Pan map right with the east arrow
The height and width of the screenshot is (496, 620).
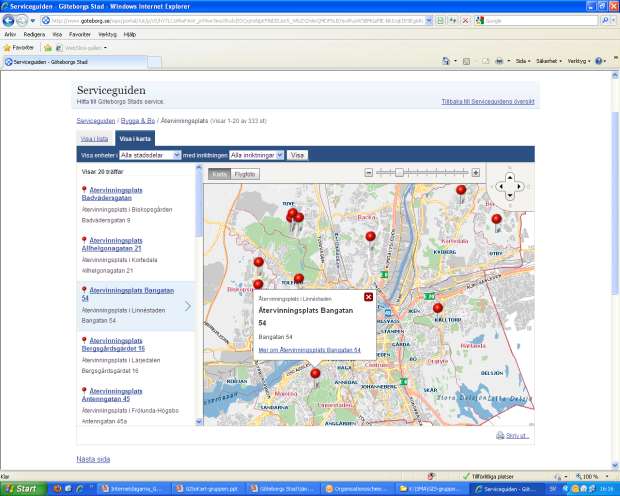pyautogui.click(x=519, y=186)
